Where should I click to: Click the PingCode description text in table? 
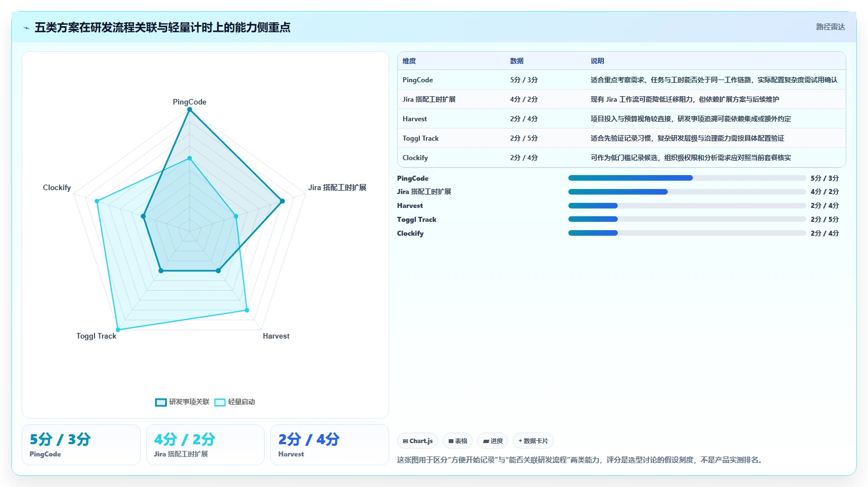tap(714, 80)
